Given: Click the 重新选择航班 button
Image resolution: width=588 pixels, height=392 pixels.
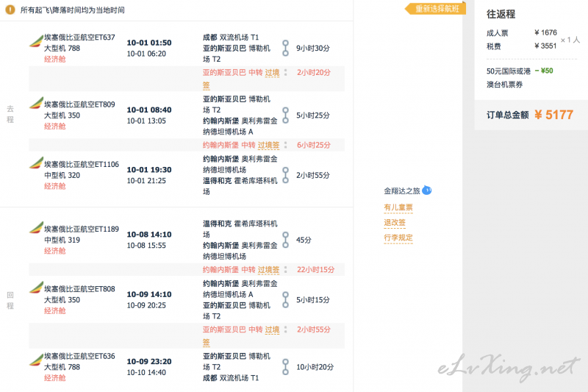Looking at the screenshot, I should pos(436,9).
